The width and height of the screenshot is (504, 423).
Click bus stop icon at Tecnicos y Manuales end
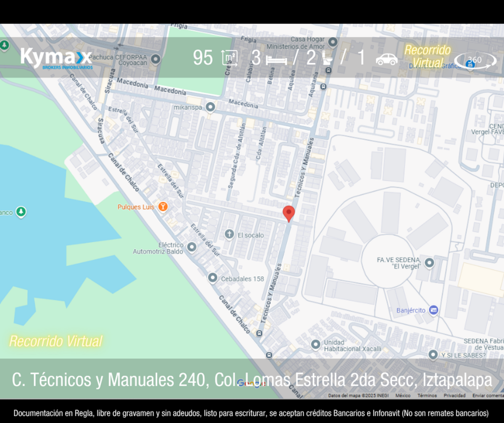point(259,334)
